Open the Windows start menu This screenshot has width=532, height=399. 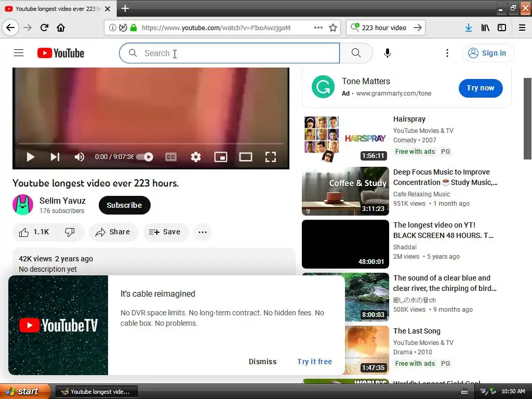[25, 392]
